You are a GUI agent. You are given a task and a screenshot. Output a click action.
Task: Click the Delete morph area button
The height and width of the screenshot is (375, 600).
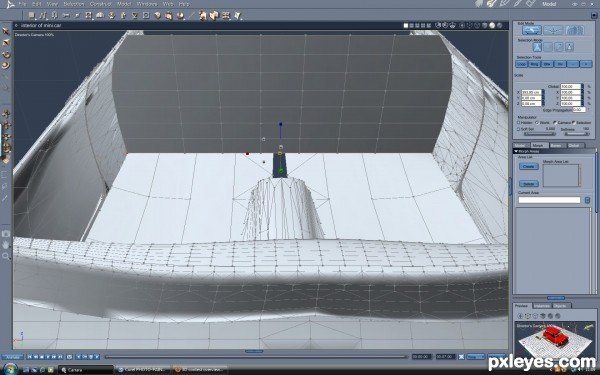528,184
